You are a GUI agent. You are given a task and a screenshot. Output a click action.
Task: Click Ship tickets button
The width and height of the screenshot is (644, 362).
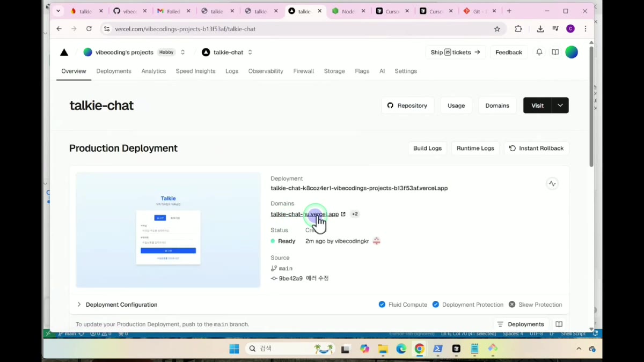tap(456, 52)
